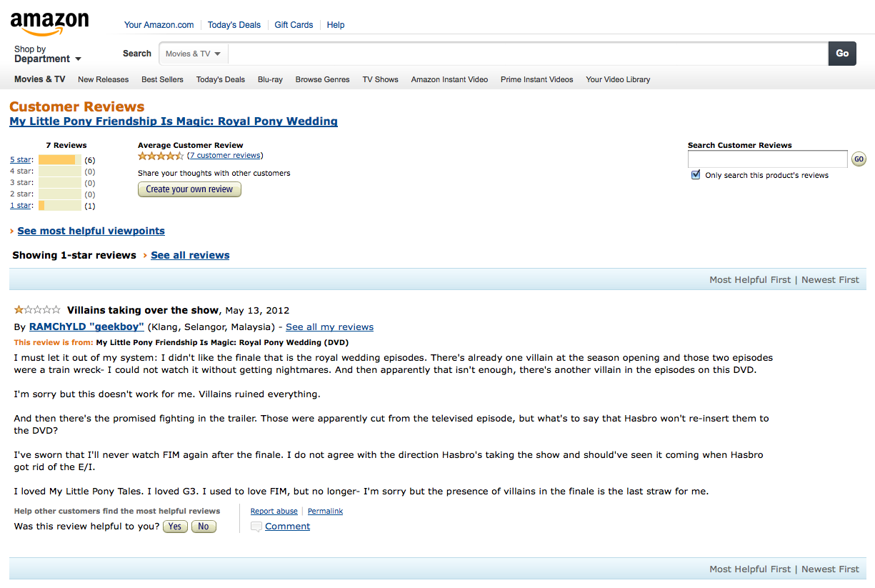Click the Amazon logo
Viewport: 875px width, 588px height.
point(49,24)
